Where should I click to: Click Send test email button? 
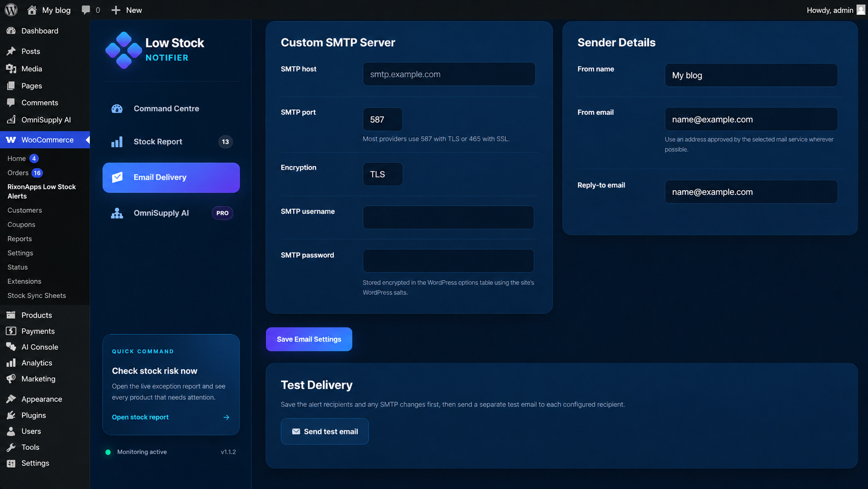pyautogui.click(x=325, y=431)
